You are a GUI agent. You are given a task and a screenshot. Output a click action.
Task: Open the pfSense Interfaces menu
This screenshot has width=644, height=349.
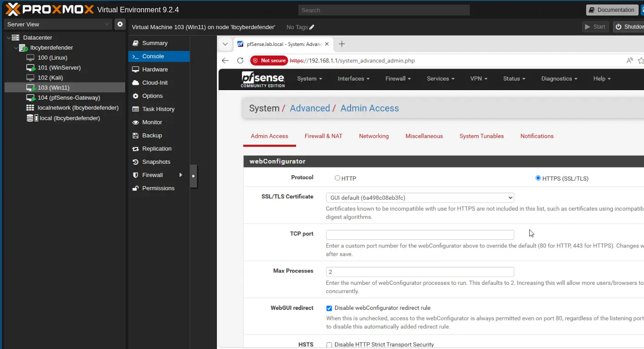353,79
